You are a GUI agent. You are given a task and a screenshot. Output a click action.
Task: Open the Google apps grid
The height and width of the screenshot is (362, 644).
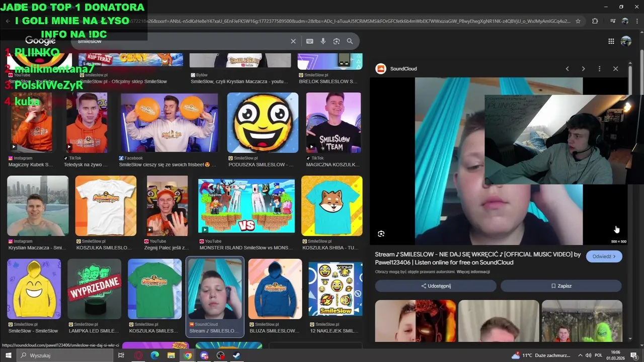pyautogui.click(x=611, y=41)
